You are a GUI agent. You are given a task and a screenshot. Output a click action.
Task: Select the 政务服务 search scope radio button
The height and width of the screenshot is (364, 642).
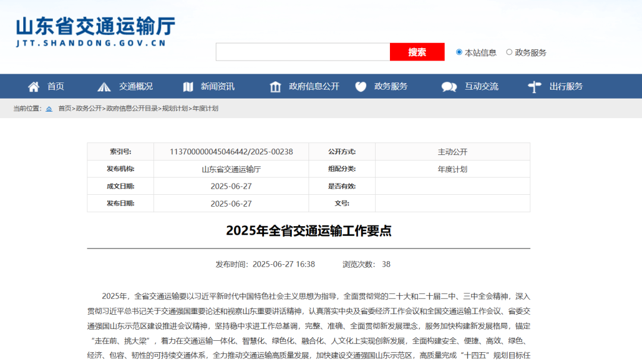click(509, 52)
